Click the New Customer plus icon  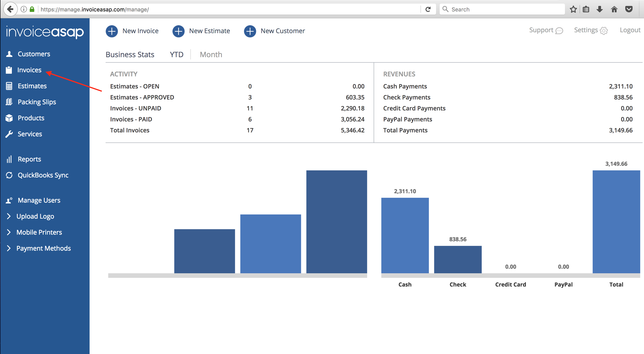pos(250,31)
